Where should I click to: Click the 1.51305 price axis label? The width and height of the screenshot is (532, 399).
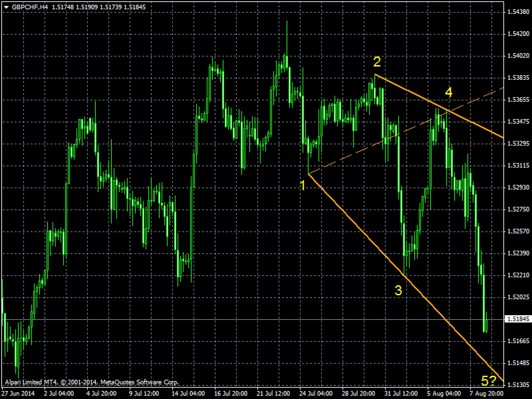tap(518, 385)
